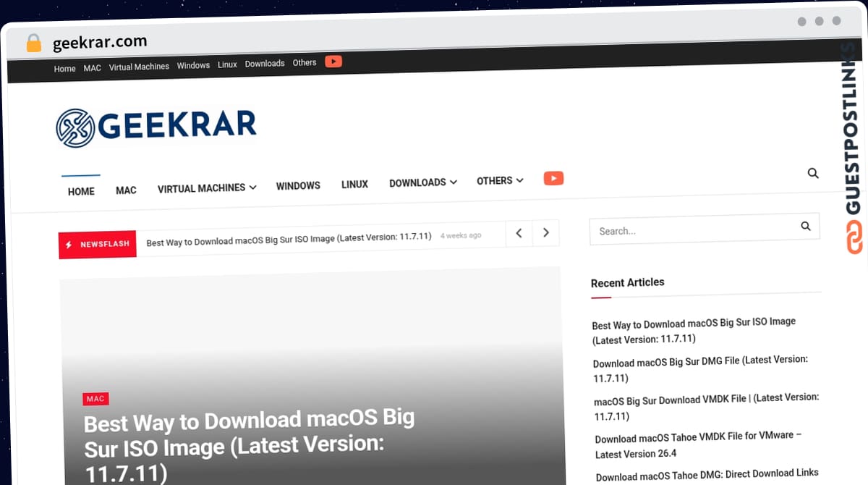Click Linux in top black bar
Viewport: 868px width, 485px height.
click(x=227, y=64)
